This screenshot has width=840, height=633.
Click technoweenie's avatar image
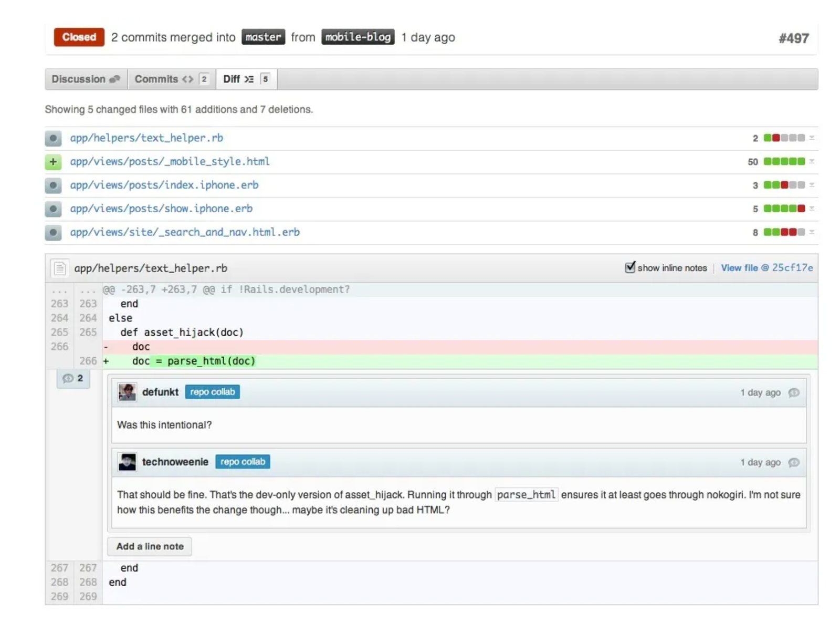[x=127, y=462]
